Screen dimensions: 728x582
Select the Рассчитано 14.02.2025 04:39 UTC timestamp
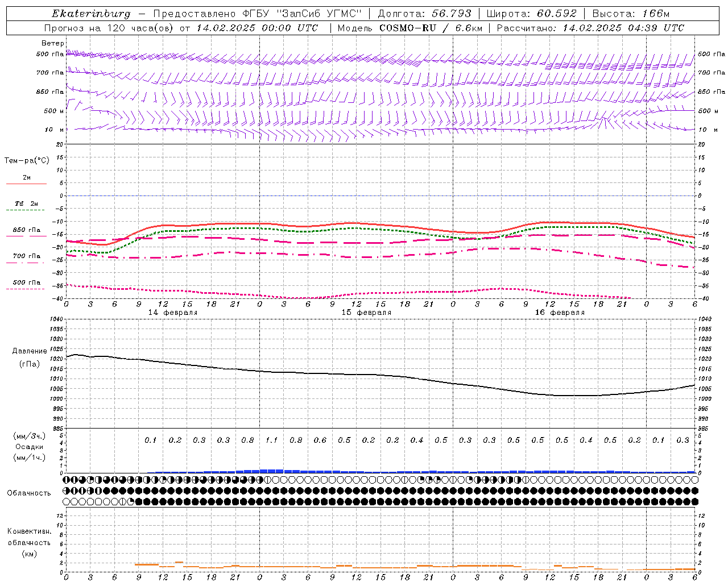coord(590,28)
